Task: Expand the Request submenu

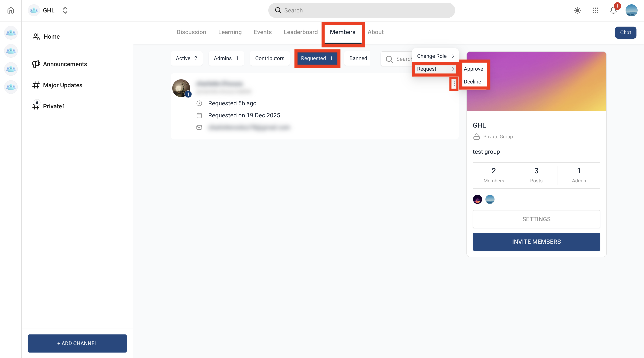Action: (435, 69)
